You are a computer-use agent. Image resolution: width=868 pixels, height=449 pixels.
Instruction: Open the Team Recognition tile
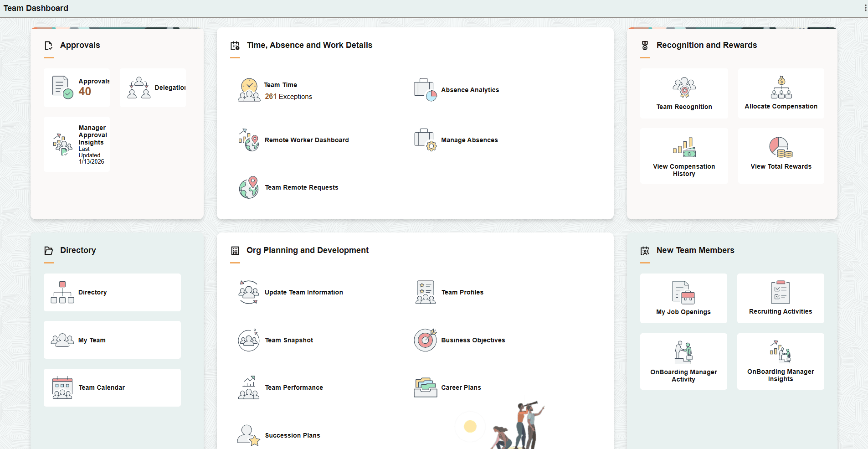click(683, 93)
